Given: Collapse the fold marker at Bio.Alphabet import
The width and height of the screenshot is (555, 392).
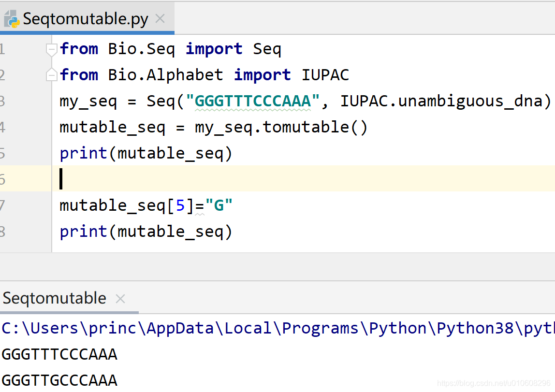Looking at the screenshot, I should pos(52,75).
